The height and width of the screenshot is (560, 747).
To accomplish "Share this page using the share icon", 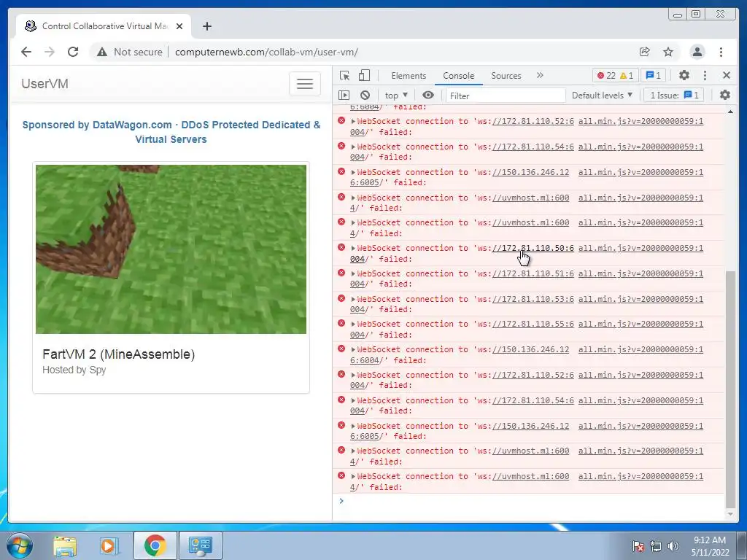I will pos(645,52).
